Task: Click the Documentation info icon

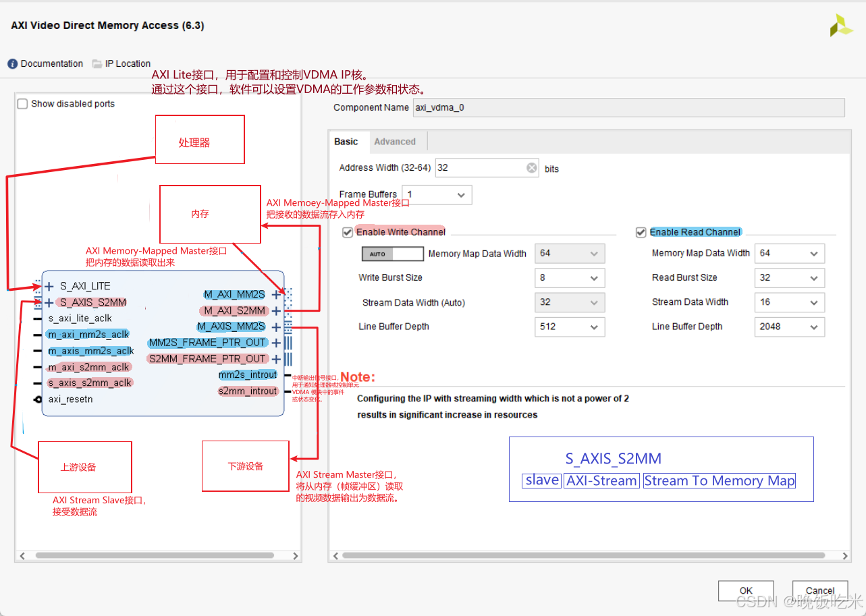Action: (12, 63)
